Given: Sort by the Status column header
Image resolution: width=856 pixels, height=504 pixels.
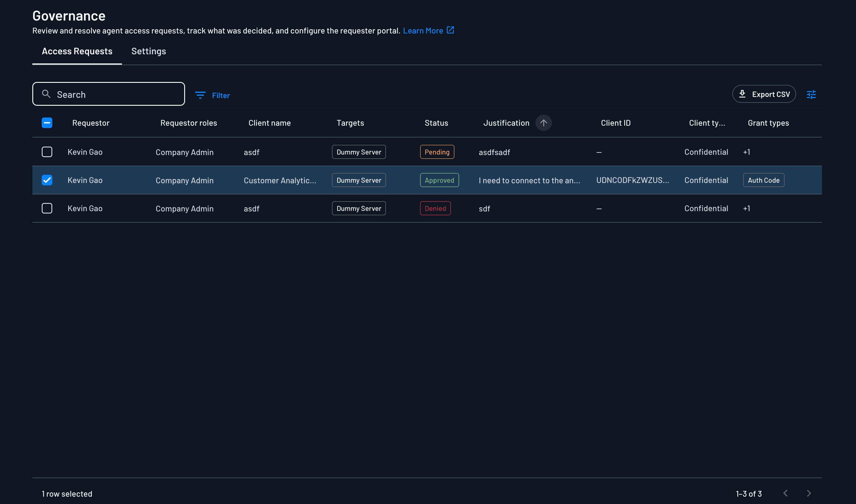Looking at the screenshot, I should (x=436, y=123).
